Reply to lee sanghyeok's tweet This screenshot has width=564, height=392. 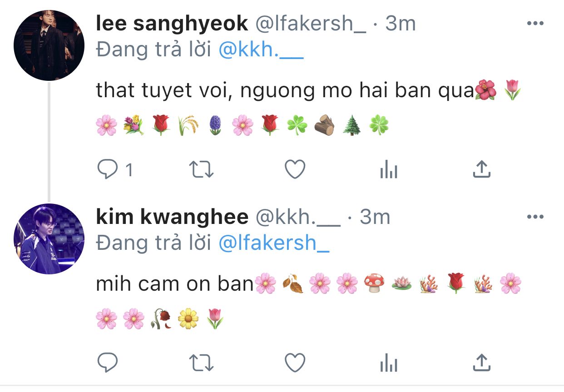(108, 170)
